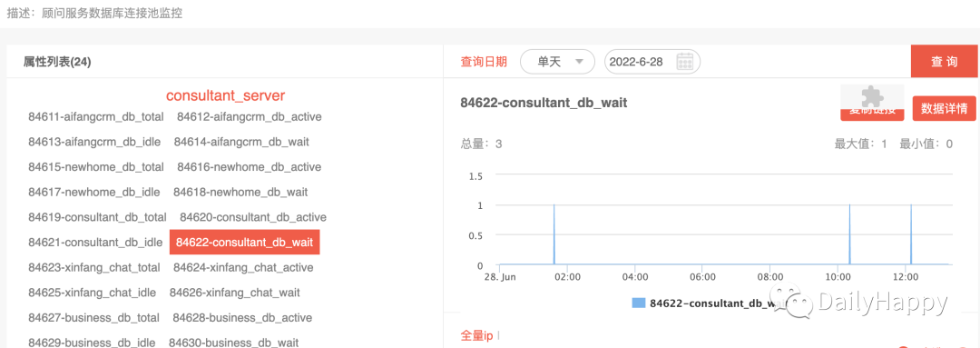Image resolution: width=980 pixels, height=348 pixels.
Task: Expand the 单天 dropdown arrow
Action: click(x=579, y=62)
